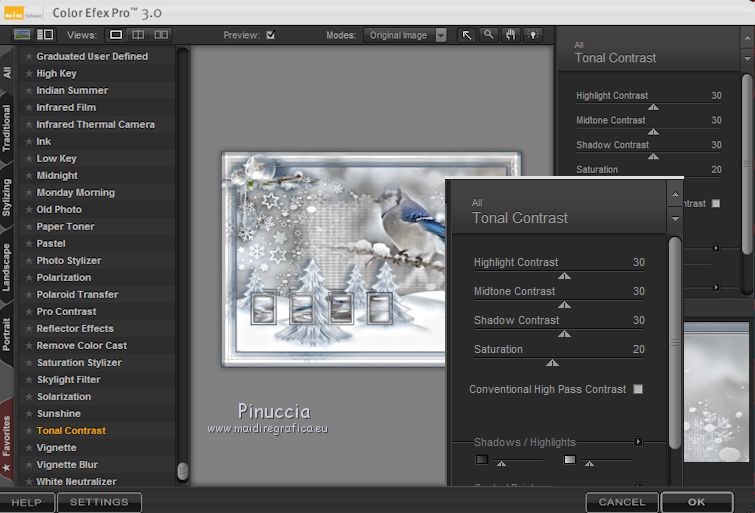Click the star next to Polarization
The width and height of the screenshot is (755, 513).
click(29, 277)
